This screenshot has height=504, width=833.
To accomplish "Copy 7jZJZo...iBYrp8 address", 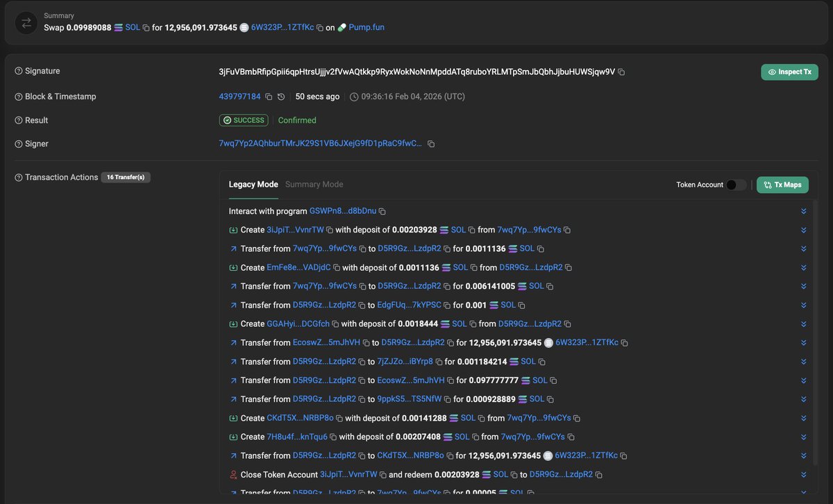I will tap(439, 362).
